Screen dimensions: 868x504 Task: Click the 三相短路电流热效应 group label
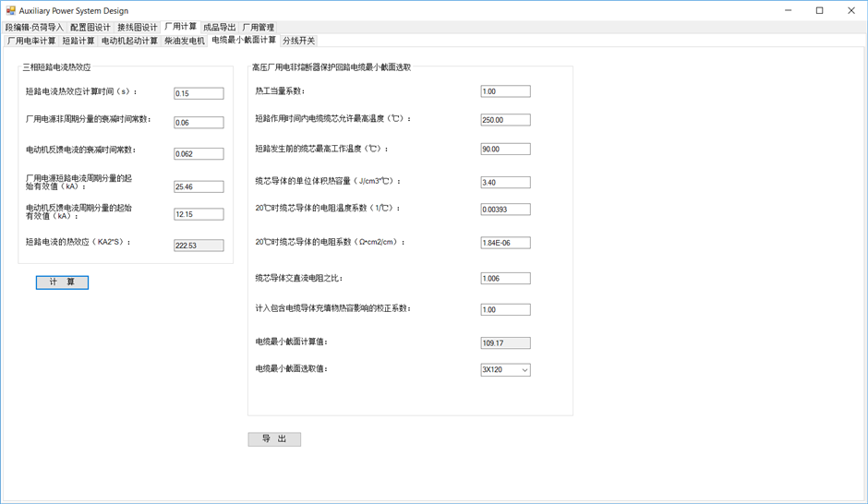click(x=56, y=67)
